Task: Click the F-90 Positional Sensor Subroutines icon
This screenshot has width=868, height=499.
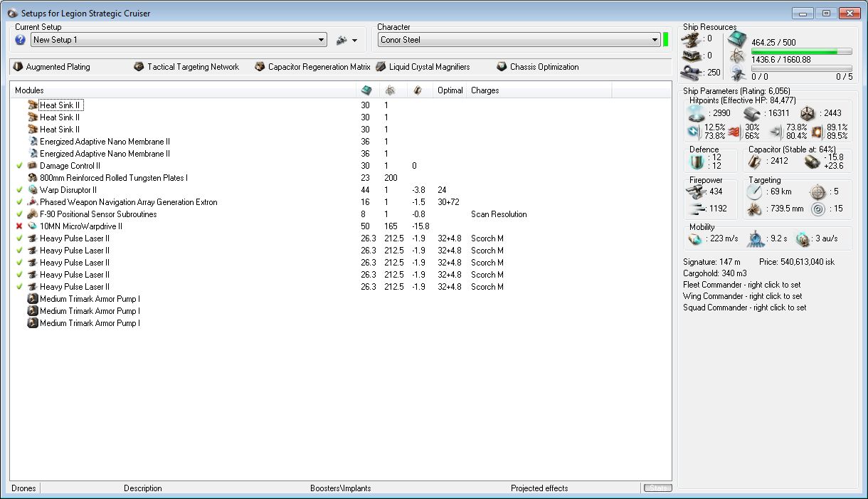Action: tap(33, 214)
